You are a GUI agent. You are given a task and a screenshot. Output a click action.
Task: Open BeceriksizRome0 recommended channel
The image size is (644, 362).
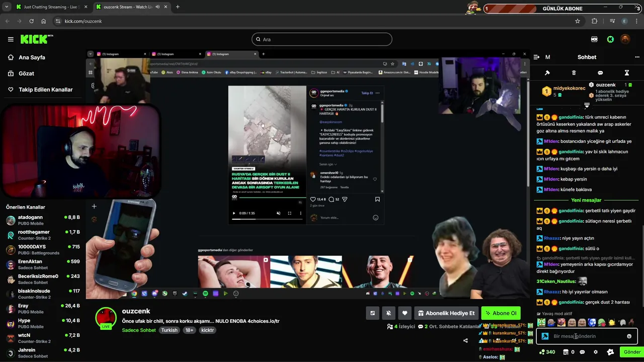coord(43,279)
